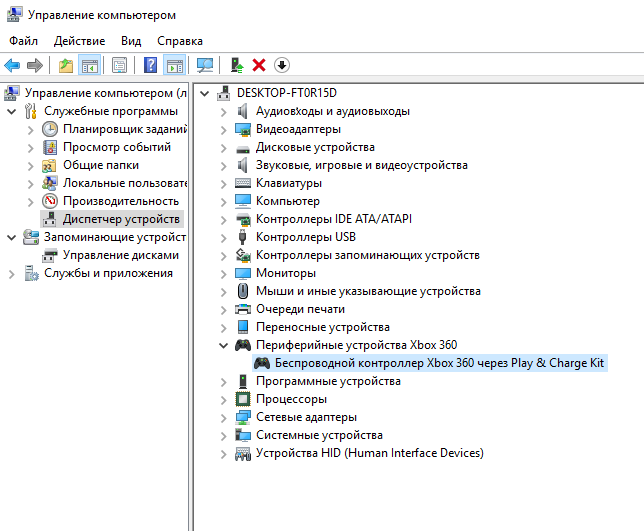Select Беспроводной контроллер Xbox 360 device
This screenshot has width=644, height=531.
click(x=430, y=363)
